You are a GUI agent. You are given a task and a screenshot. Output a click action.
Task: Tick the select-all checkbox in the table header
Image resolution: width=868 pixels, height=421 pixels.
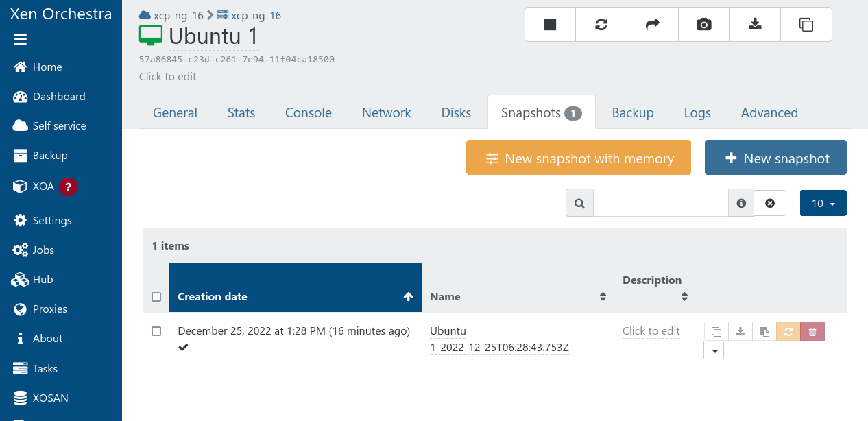point(156,297)
